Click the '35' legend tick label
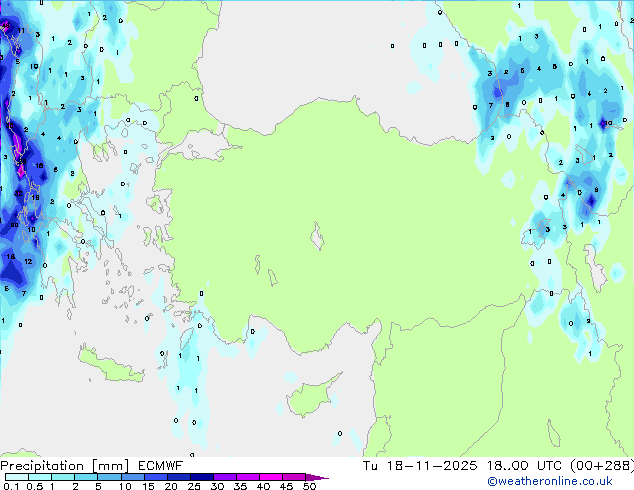The image size is (634, 490). coord(240,486)
